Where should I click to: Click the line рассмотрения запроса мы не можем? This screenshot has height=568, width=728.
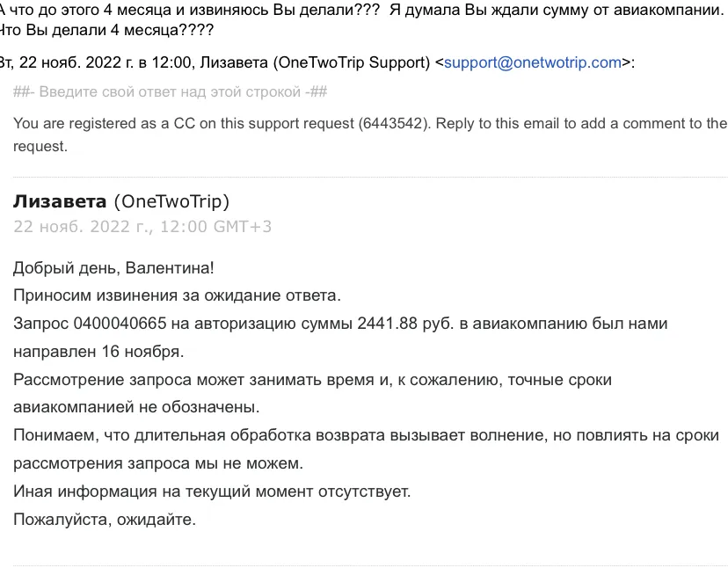point(158,463)
